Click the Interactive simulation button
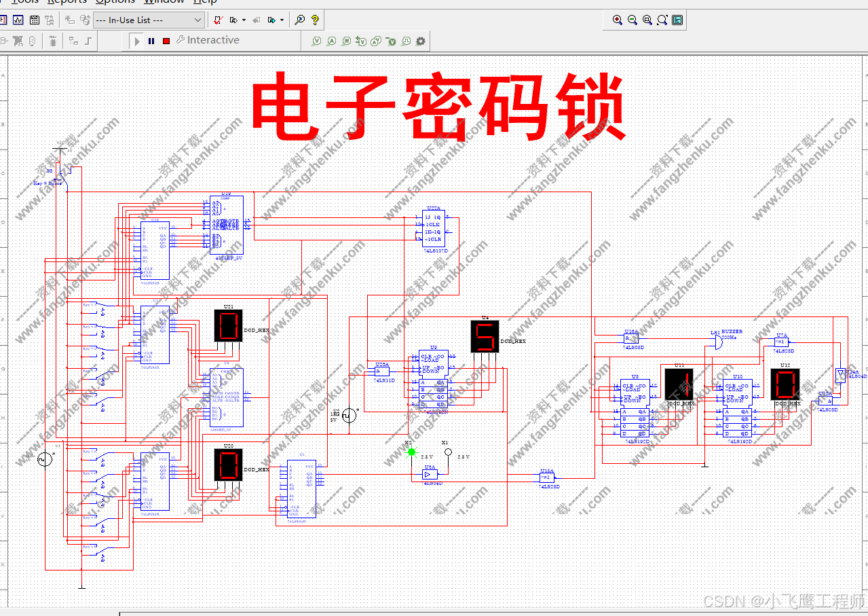This screenshot has width=868, height=616. [208, 40]
